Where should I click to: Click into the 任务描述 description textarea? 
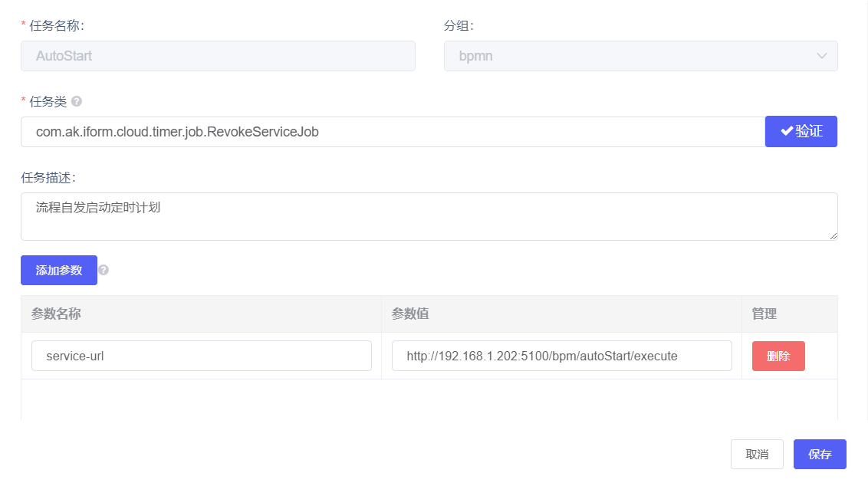pos(429,216)
